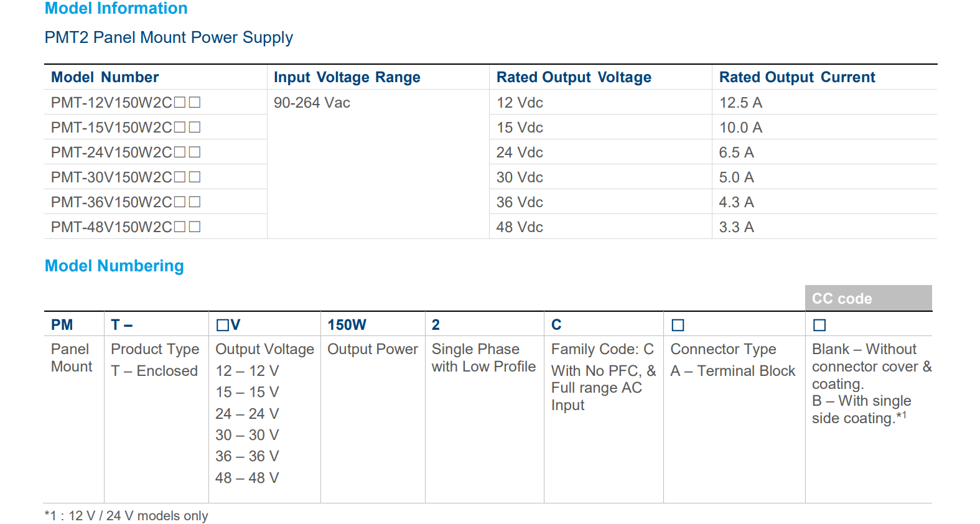Click the Rated Output Voltage column header
Viewport: 980px width, 524px height.
[x=574, y=77]
